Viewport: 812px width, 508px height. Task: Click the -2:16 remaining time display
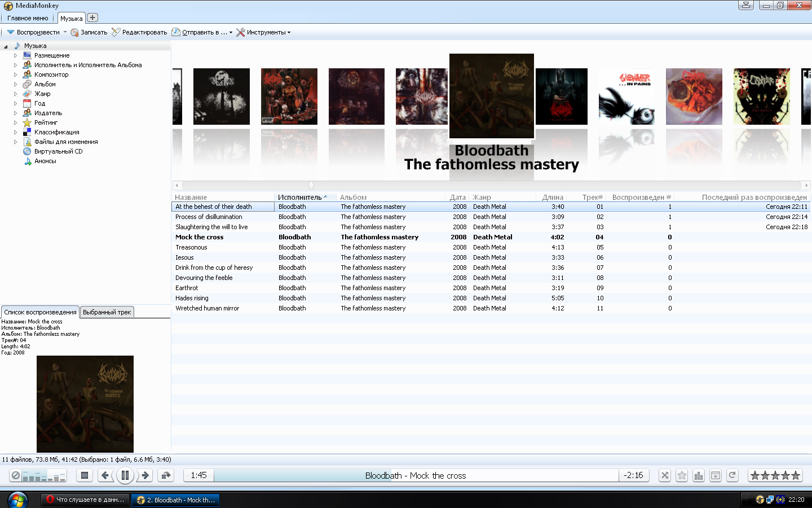(633, 475)
